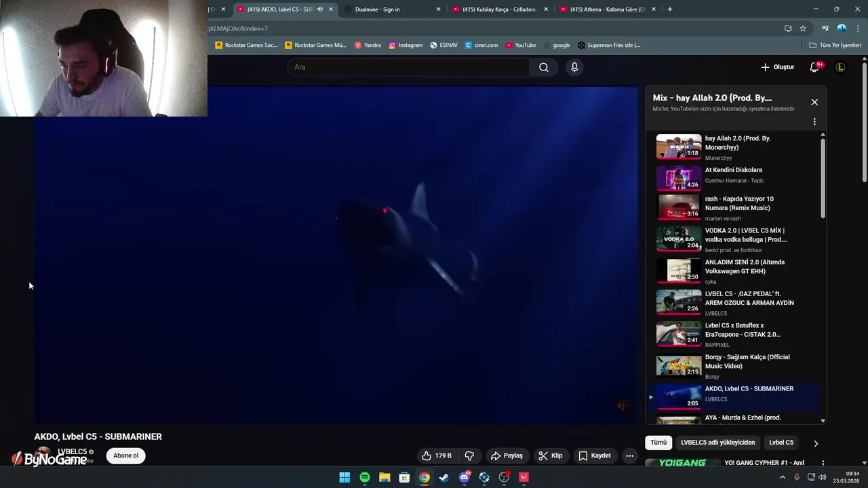Subscribe using the Abone ol button

coord(125,455)
